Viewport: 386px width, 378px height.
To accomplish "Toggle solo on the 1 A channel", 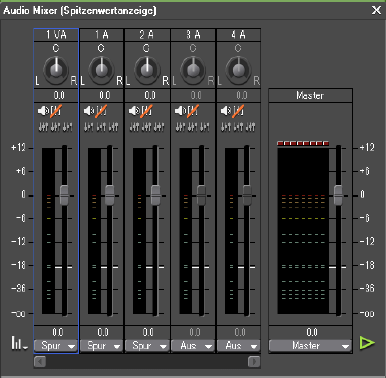I will [101, 111].
